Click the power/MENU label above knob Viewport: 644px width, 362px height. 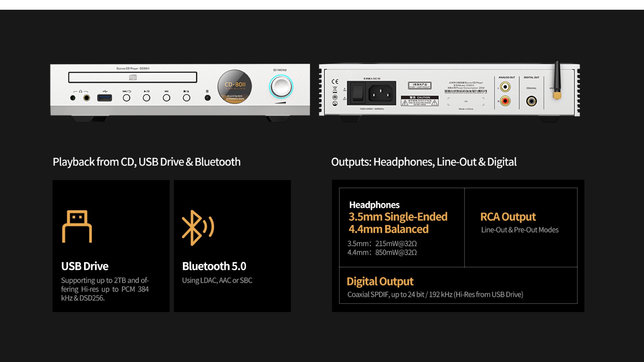tap(280, 70)
